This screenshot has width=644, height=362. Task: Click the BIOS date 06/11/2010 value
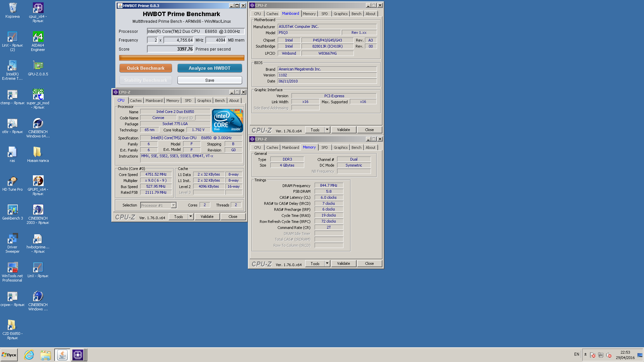click(x=327, y=81)
